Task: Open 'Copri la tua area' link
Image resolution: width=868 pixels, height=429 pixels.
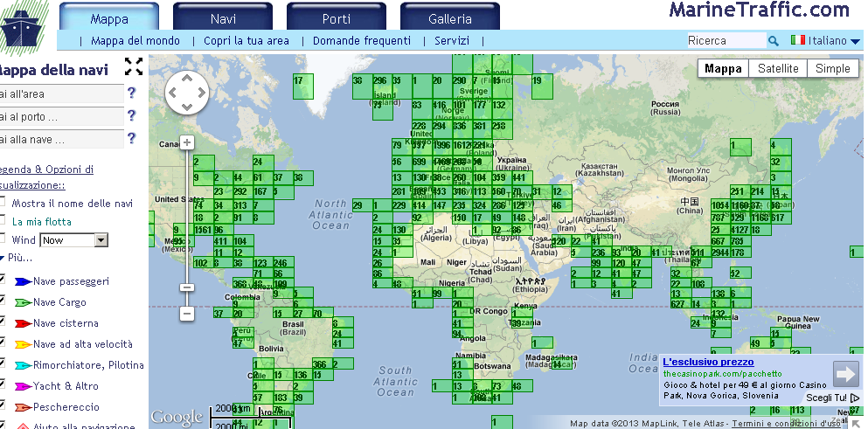Action: [247, 40]
